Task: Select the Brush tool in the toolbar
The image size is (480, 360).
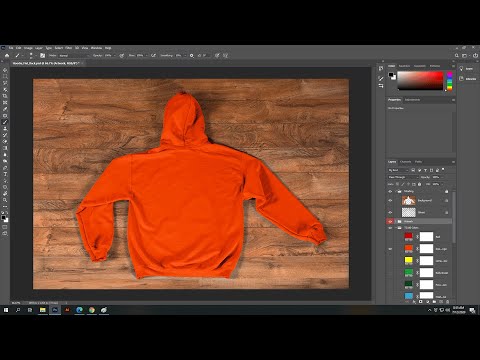Action: point(5,122)
